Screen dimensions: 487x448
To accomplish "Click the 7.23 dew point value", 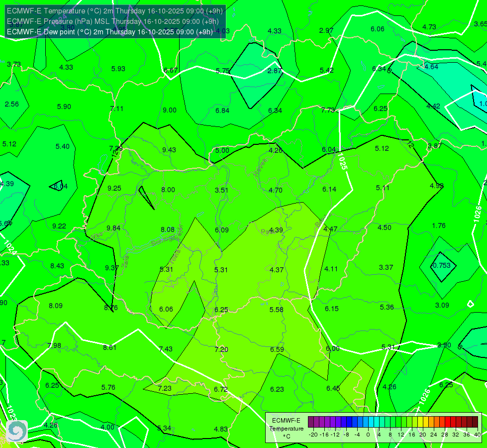I will tap(165, 388).
